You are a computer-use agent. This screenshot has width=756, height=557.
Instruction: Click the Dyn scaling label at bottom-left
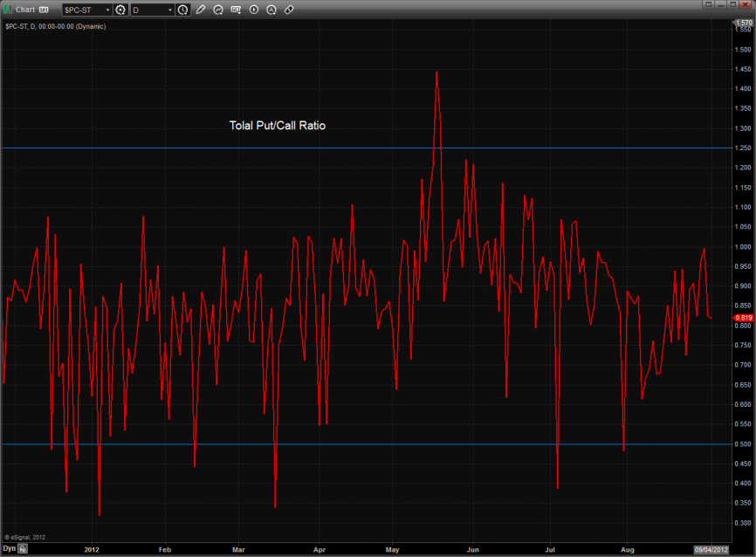[x=9, y=549]
